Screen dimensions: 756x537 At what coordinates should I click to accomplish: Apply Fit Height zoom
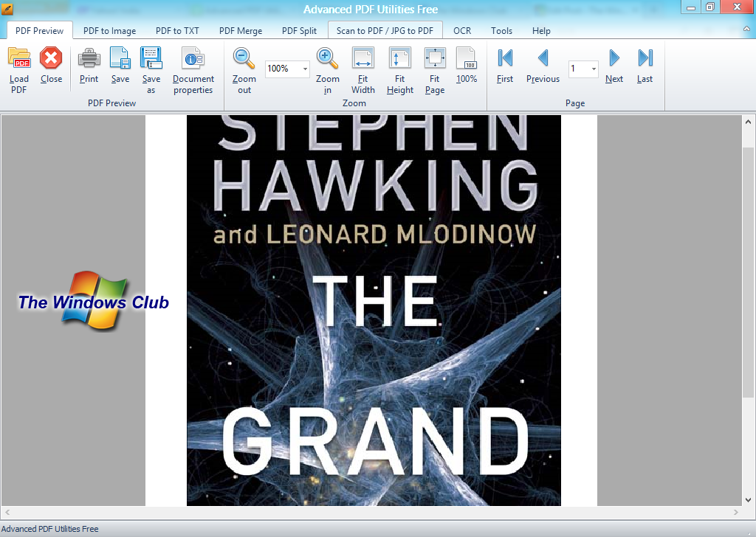point(399,59)
